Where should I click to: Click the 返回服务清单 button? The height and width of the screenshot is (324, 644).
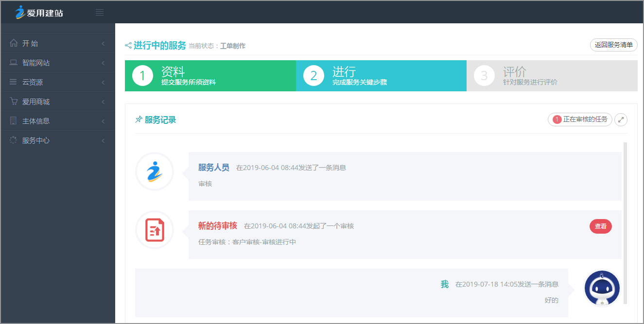[x=614, y=45]
